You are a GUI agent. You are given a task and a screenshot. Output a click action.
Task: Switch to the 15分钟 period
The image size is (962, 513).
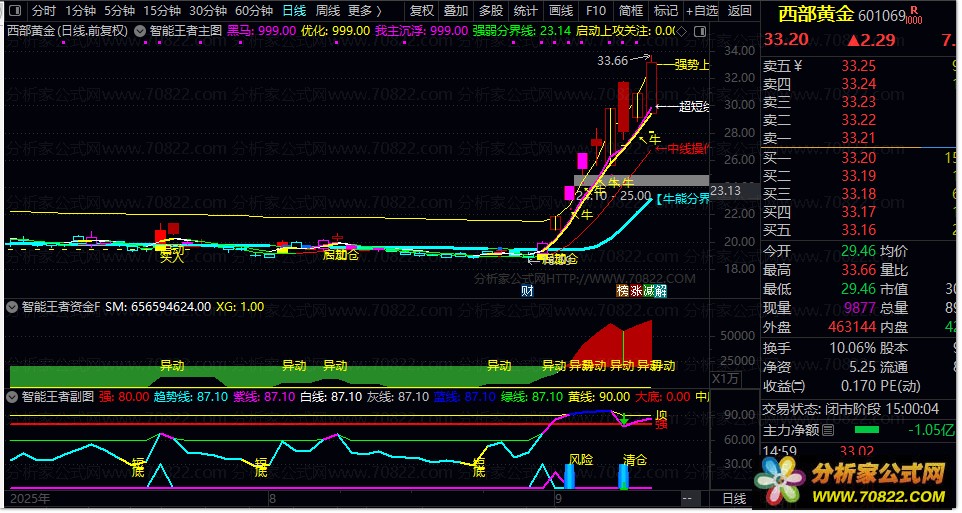(x=162, y=10)
